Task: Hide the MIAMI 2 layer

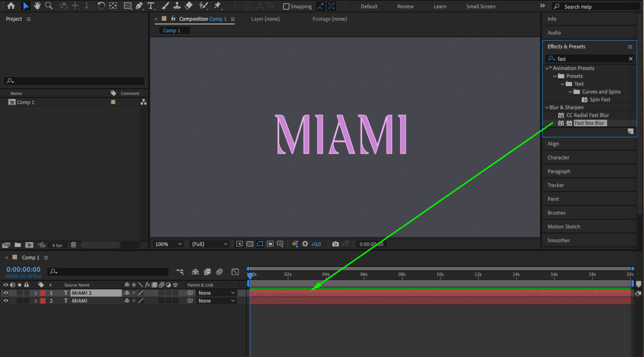Action: (x=6, y=293)
